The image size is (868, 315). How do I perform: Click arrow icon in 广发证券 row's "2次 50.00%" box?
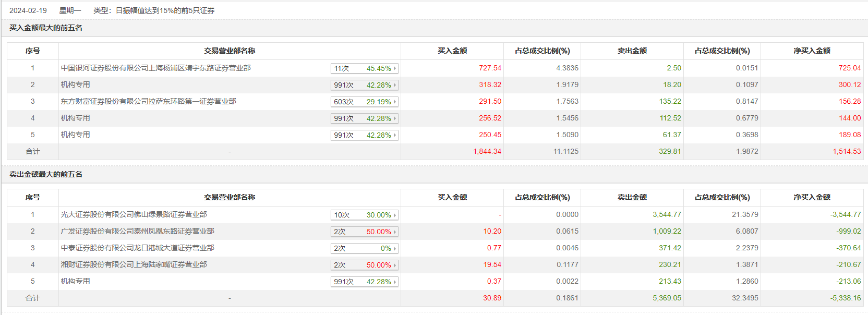[x=395, y=232]
